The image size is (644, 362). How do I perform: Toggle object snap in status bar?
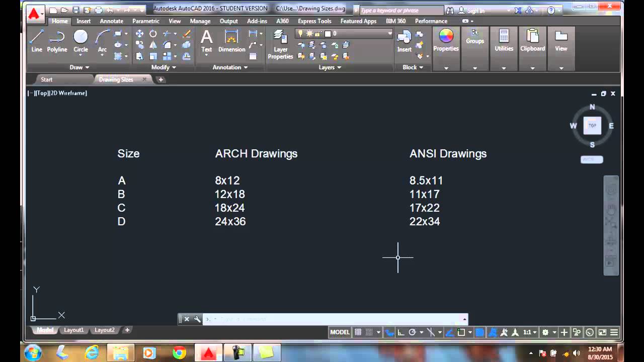[461, 332]
